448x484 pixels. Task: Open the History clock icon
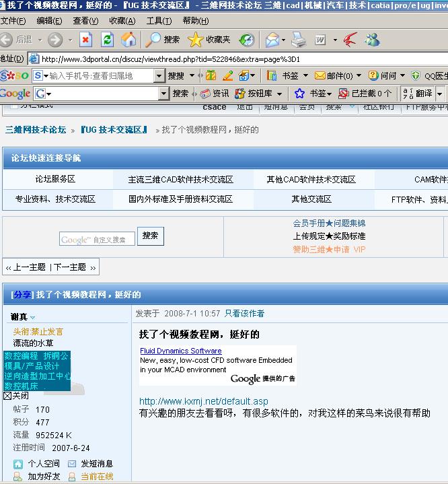[x=246, y=40]
